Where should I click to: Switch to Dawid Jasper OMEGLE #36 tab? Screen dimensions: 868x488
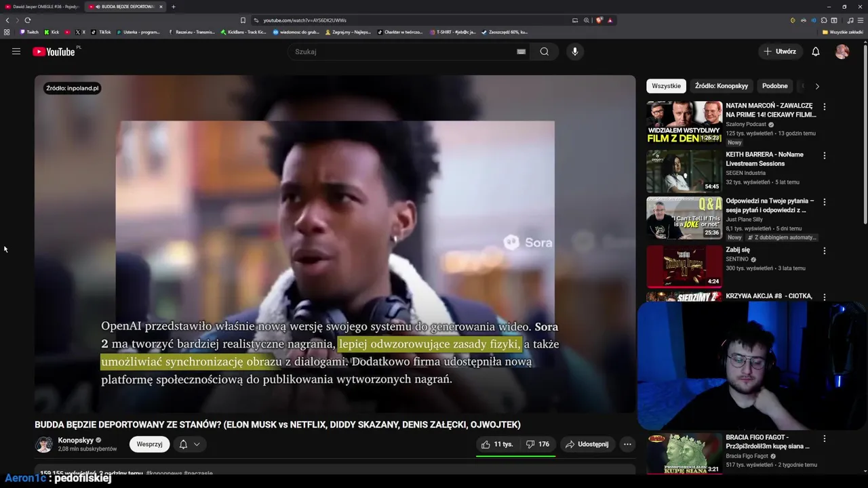42,7
